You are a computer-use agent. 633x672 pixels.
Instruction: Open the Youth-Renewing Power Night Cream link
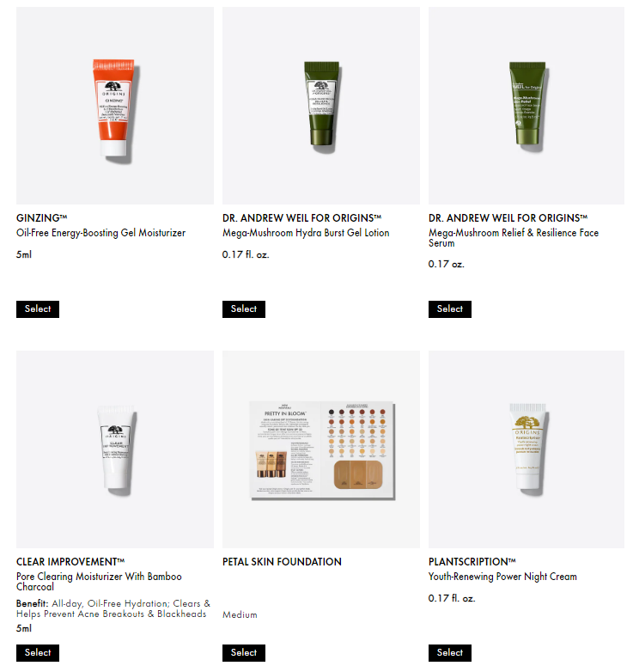(x=502, y=577)
